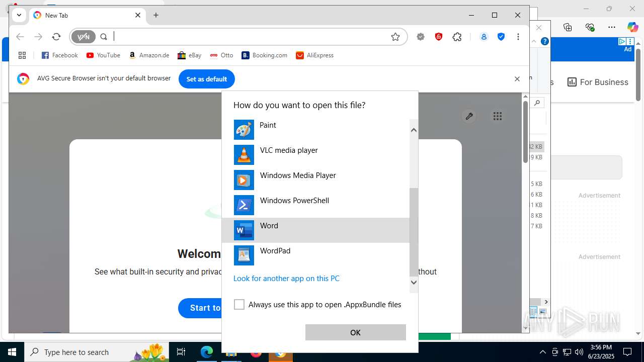This screenshot has width=644, height=362.
Task: Open a new tab with plus button
Action: 156,15
